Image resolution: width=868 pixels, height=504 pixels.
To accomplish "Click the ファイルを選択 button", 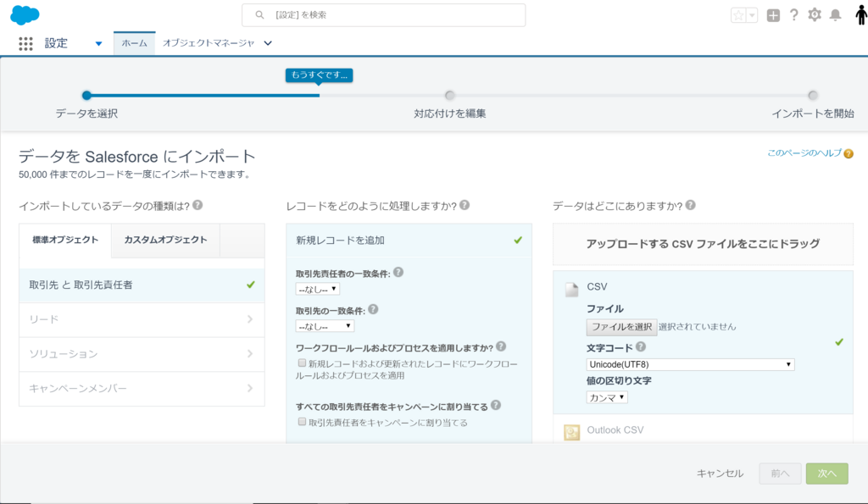I will coord(621,327).
